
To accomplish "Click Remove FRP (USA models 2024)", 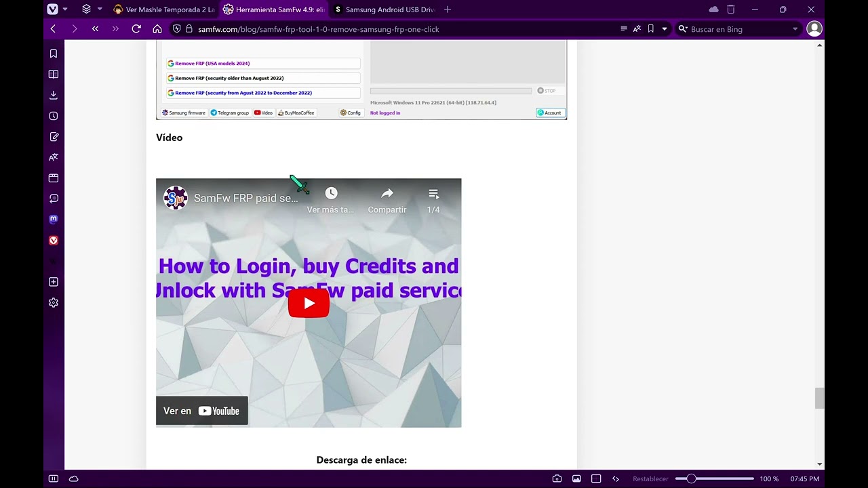I will (x=263, y=63).
